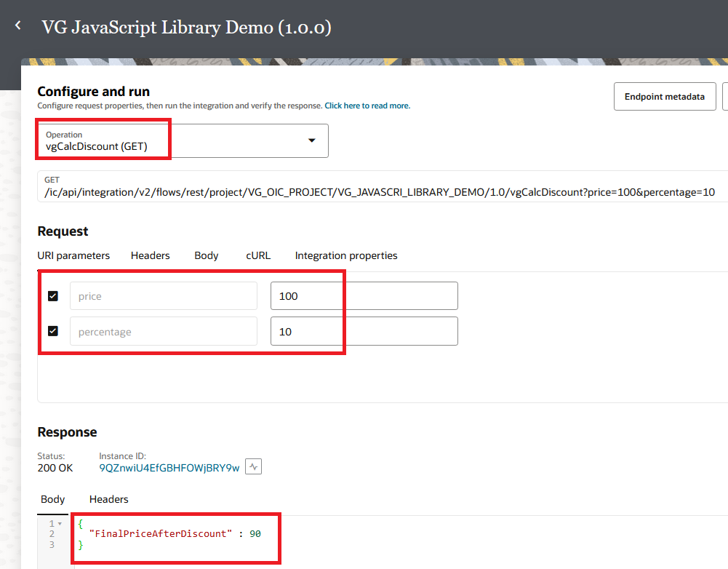Open the Instance ID link 9QZnwiU4EfGBHFOWjBRY9w

click(x=169, y=468)
